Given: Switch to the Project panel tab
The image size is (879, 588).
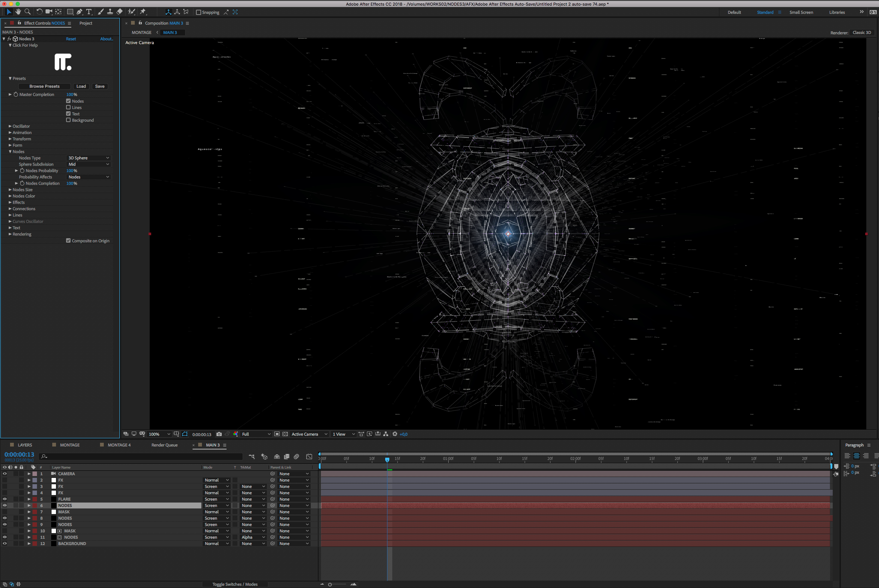Looking at the screenshot, I should click(x=86, y=23).
